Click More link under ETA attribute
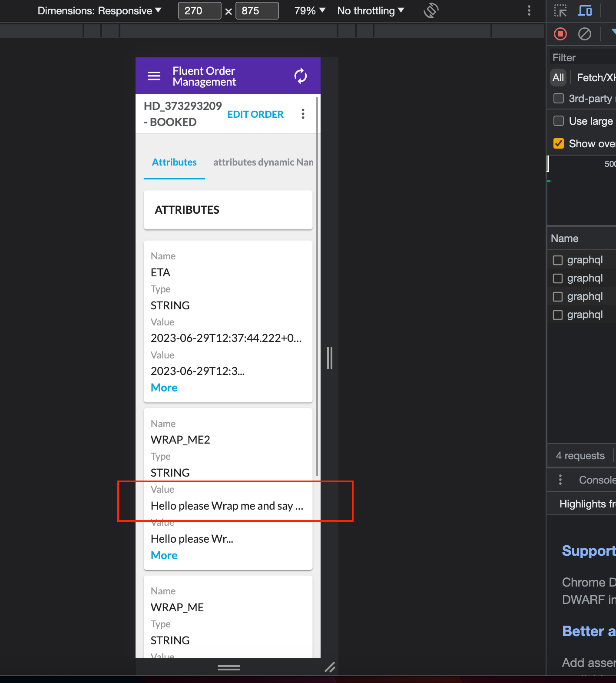 pos(164,388)
